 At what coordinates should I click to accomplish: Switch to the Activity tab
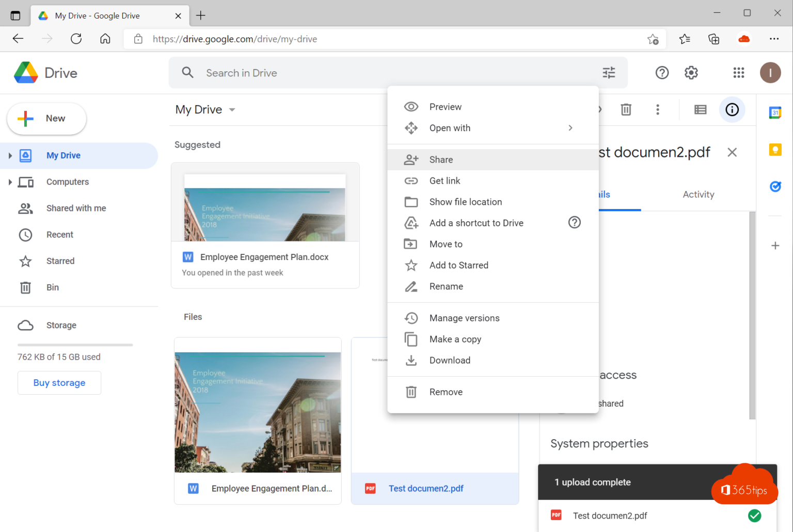tap(698, 194)
